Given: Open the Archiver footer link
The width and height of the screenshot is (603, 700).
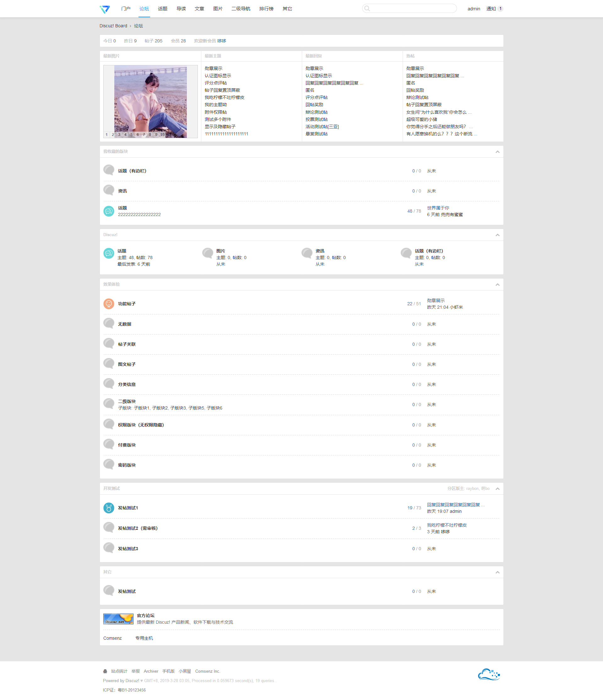Looking at the screenshot, I should click(x=151, y=671).
